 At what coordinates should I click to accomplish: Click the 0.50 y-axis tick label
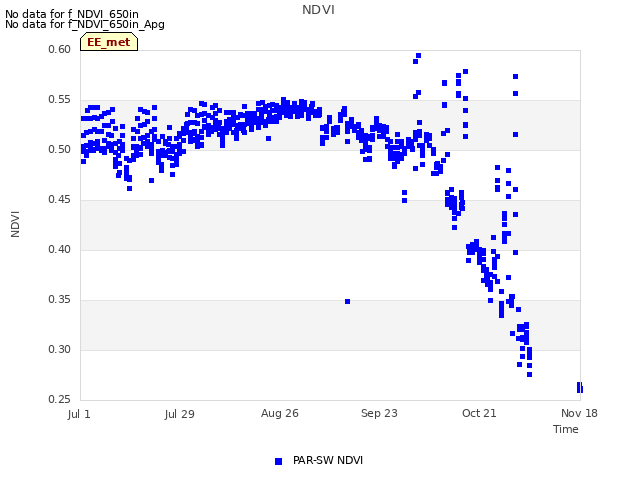[60, 149]
